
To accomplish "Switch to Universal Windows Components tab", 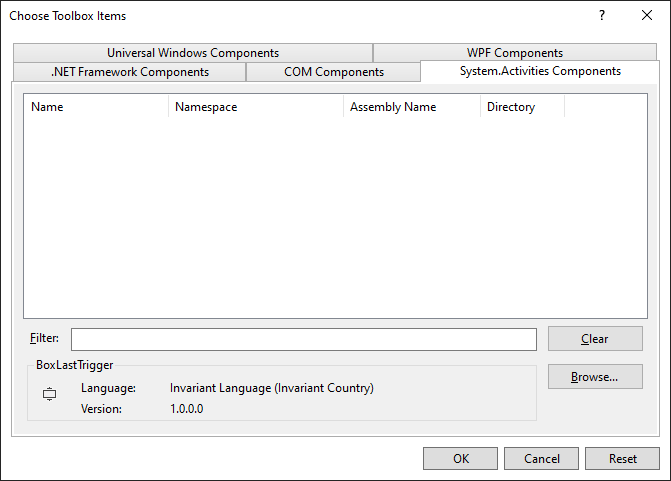I will coord(193,53).
